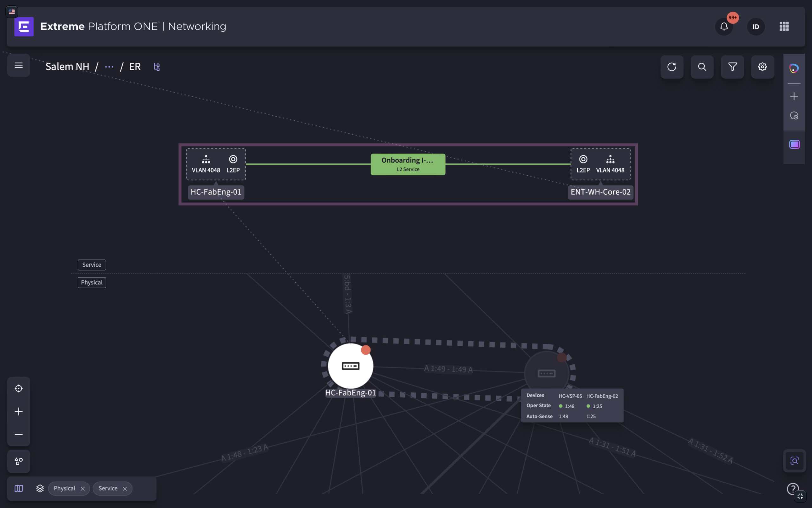
Task: Click link label A 1:31 - 1:51 A
Action: 612,447
